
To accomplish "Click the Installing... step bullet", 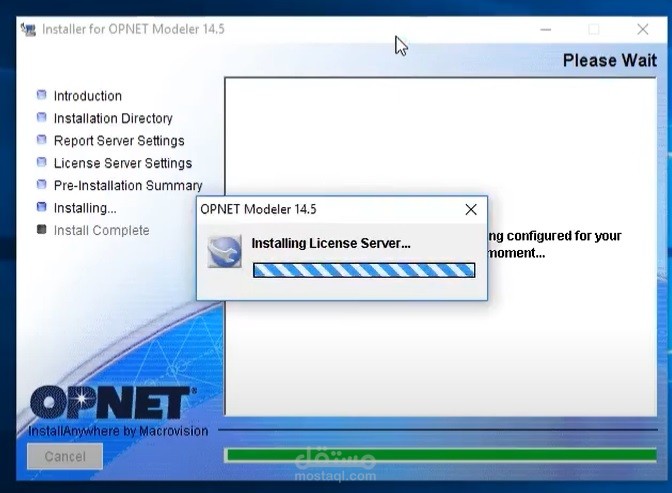I will 42,207.
